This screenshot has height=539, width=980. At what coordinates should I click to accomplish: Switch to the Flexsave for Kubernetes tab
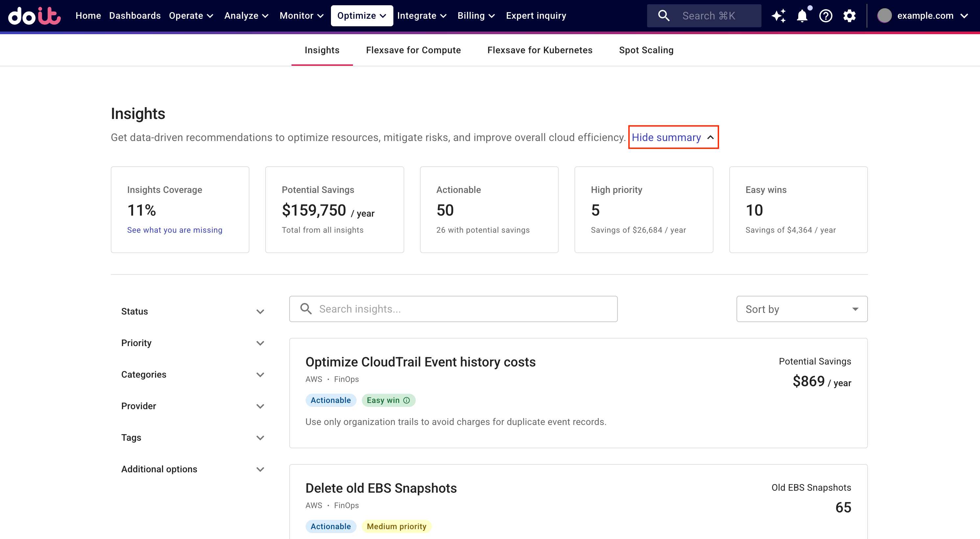coord(539,50)
